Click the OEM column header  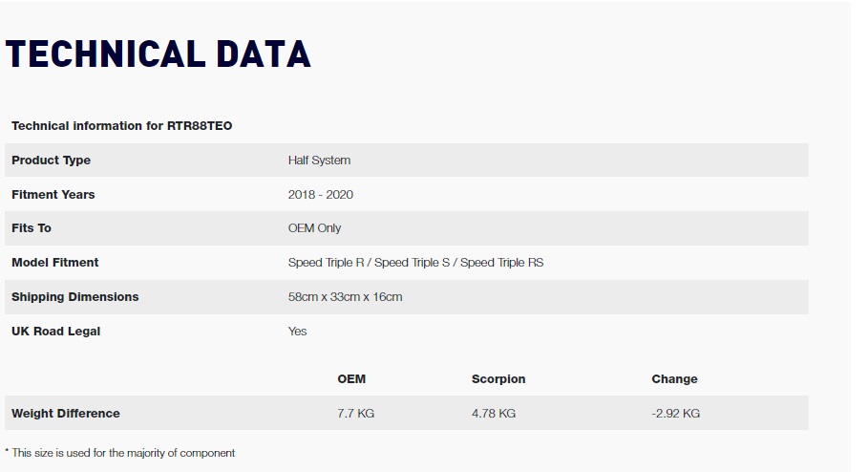click(351, 379)
